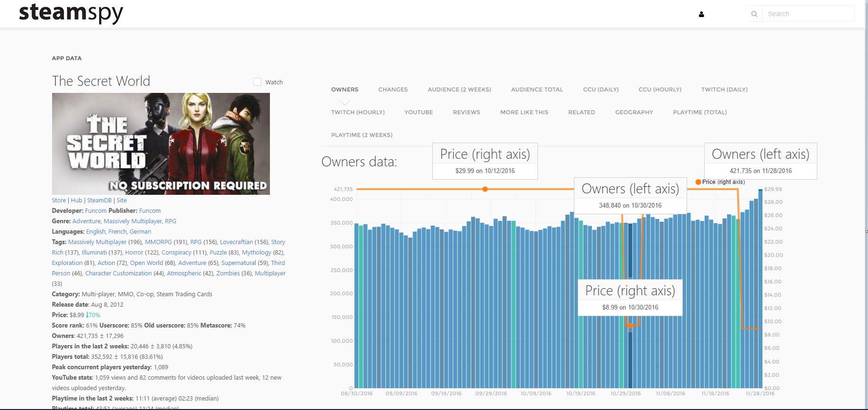Select the English language link
868x410 pixels.
click(96, 232)
